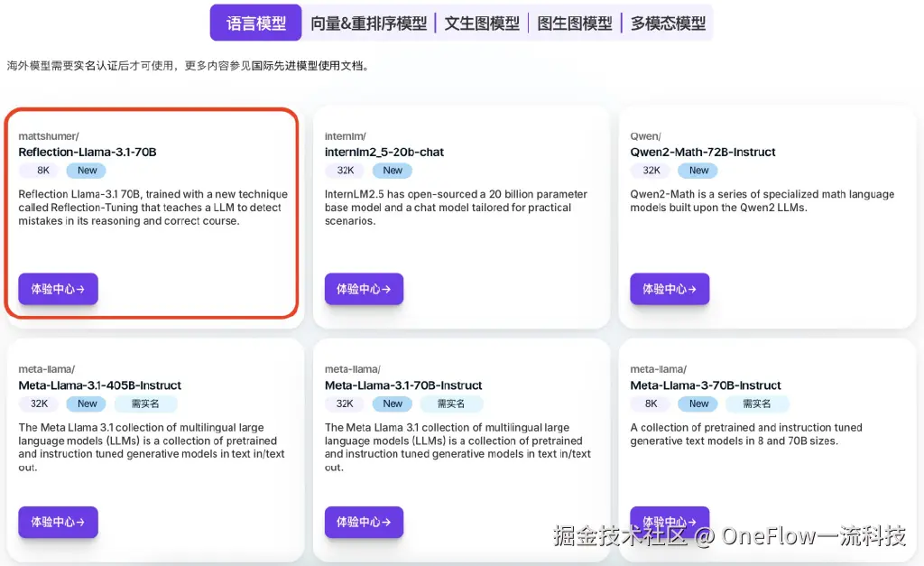Open 体验中心 for Meta-Llama-3.1-70B-Instruct
The width and height of the screenshot is (924, 566).
coord(364,522)
